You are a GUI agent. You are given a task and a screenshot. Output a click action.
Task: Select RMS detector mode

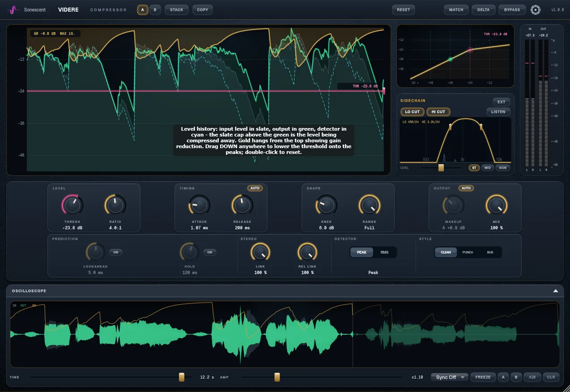click(x=384, y=252)
